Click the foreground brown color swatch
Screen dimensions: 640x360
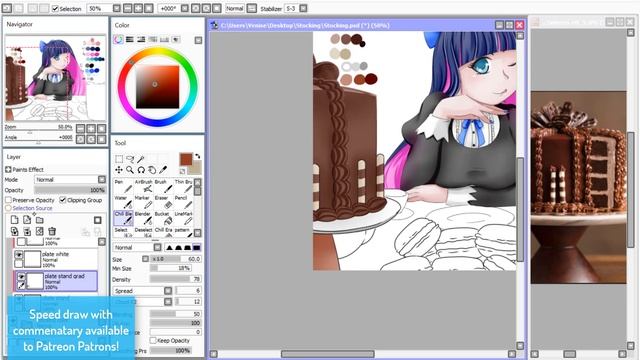186,159
